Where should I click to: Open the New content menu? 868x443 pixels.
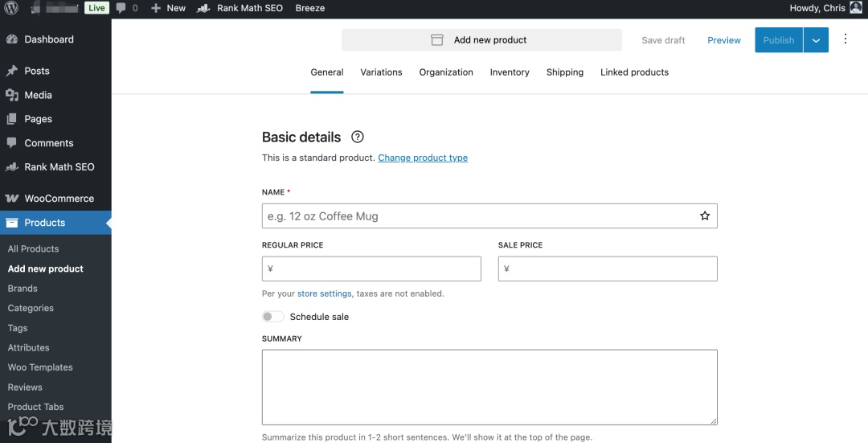[168, 8]
